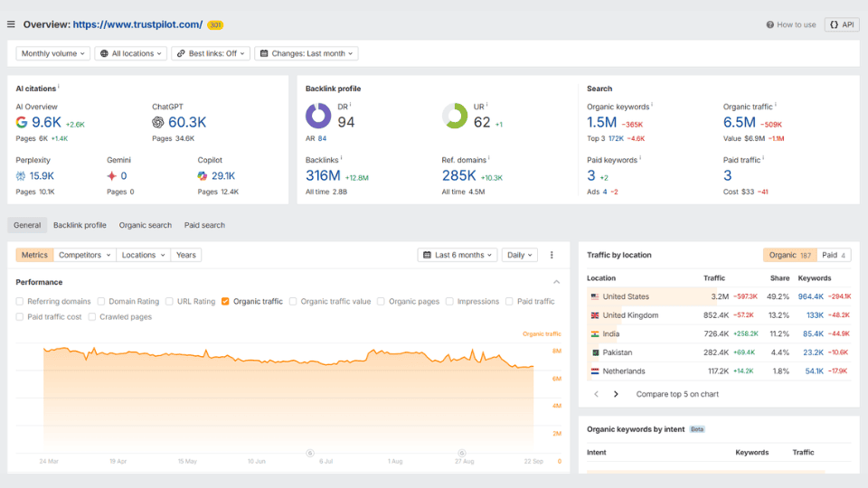Click the India flag icon
The width and height of the screenshot is (868, 488).
[x=595, y=334]
